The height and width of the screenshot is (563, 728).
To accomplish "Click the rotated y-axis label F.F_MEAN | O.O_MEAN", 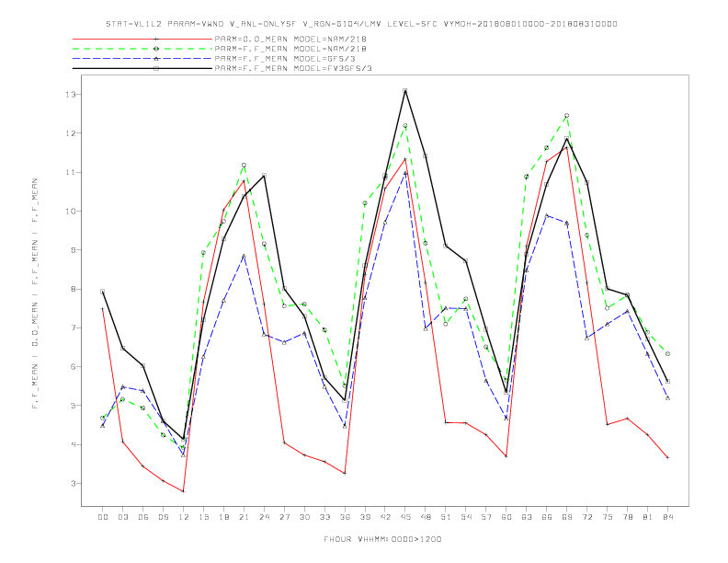I will 35,293.
